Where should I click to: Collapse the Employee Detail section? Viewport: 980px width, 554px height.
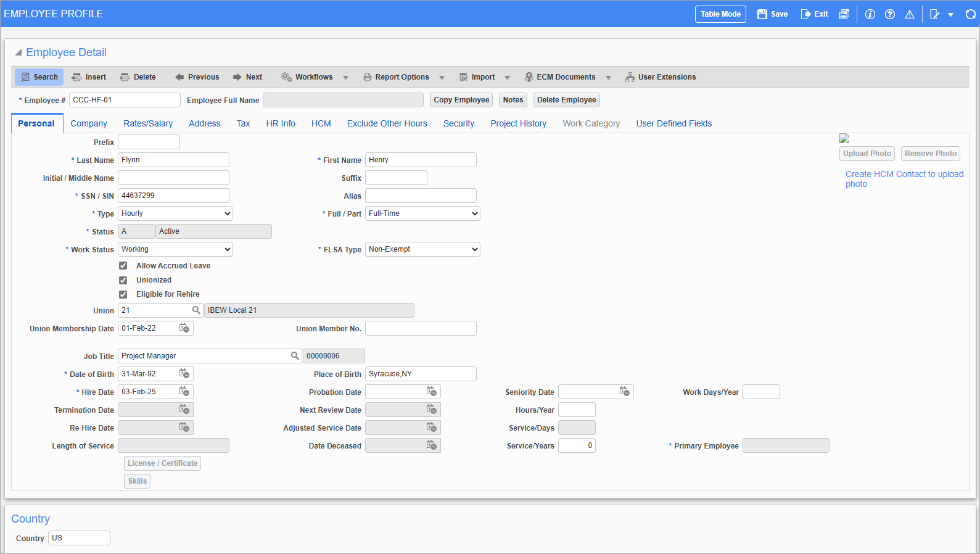pos(19,52)
